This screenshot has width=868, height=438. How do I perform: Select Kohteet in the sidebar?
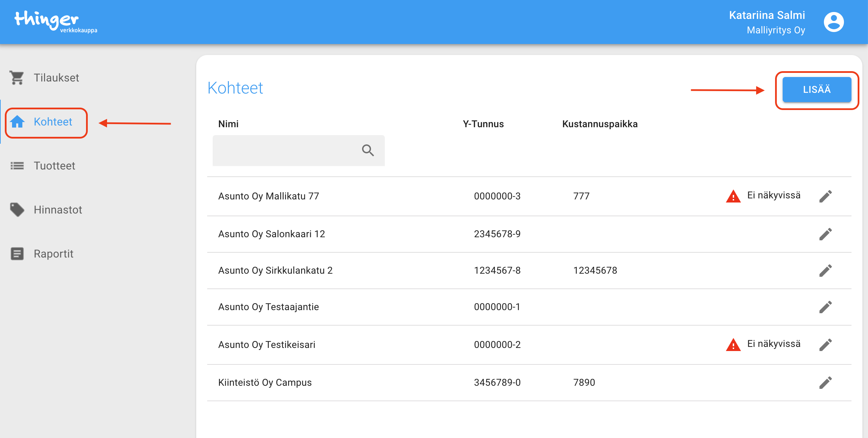(53, 122)
